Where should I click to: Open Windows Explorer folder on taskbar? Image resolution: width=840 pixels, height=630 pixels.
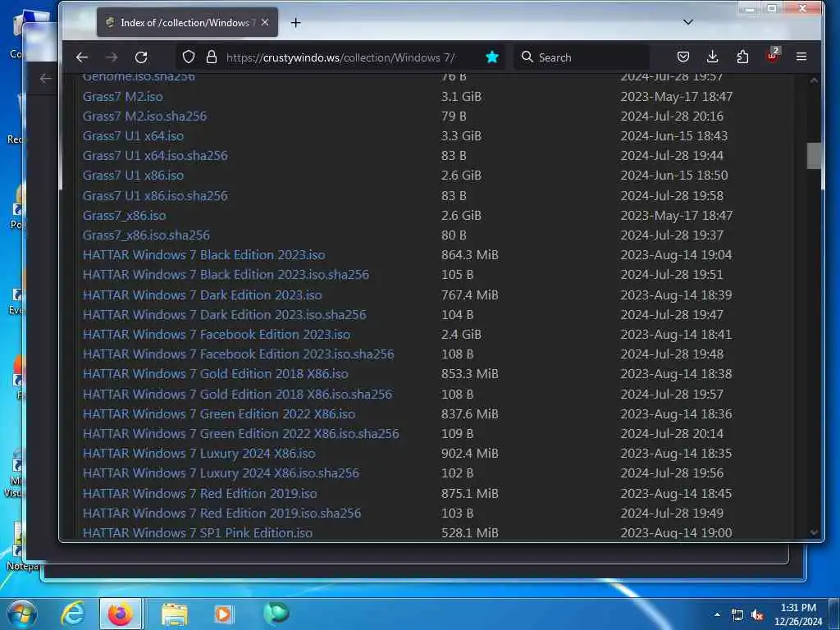[175, 614]
